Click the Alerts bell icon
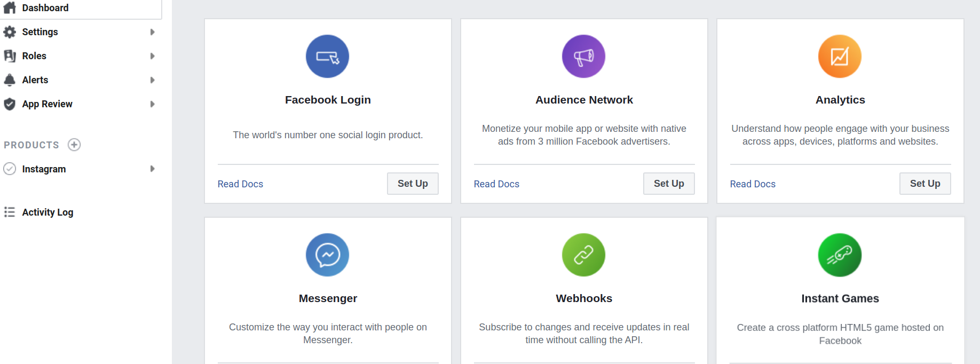 tap(10, 80)
